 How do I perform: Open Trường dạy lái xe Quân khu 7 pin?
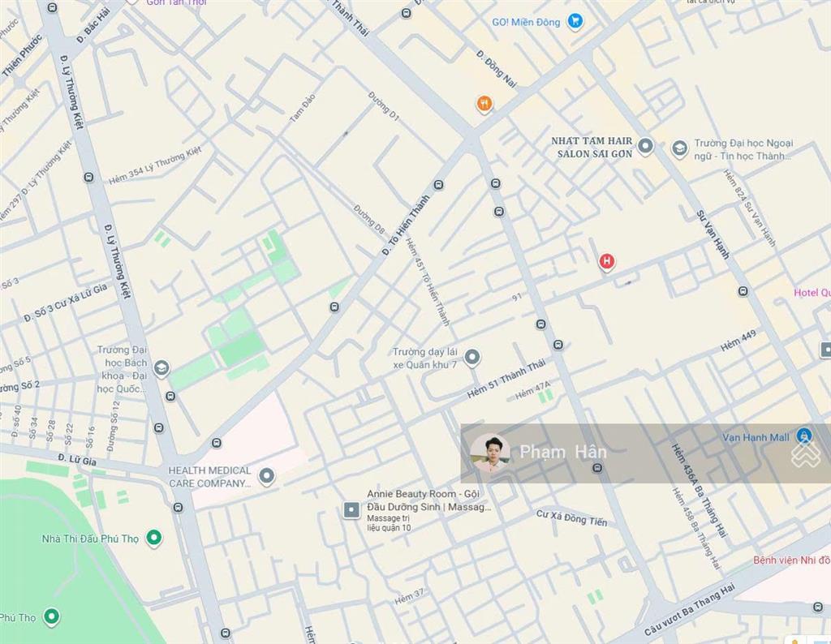[x=471, y=357]
